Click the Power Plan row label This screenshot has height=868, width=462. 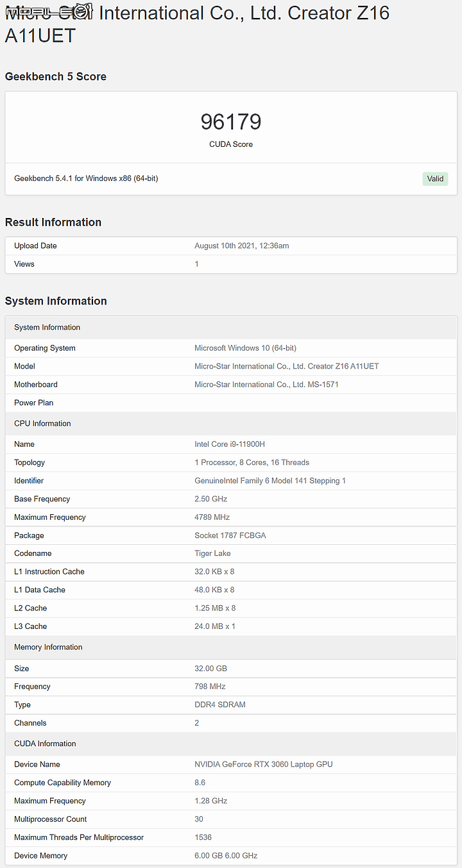34,403
